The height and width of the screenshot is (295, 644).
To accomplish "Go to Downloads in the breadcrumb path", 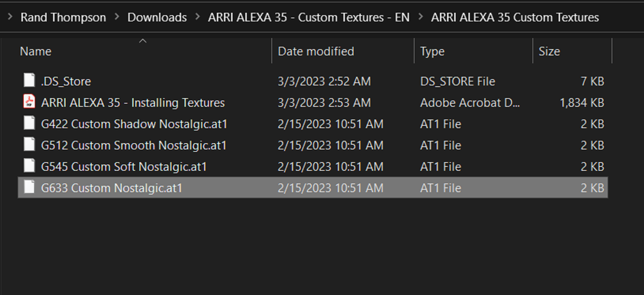I will tap(157, 17).
